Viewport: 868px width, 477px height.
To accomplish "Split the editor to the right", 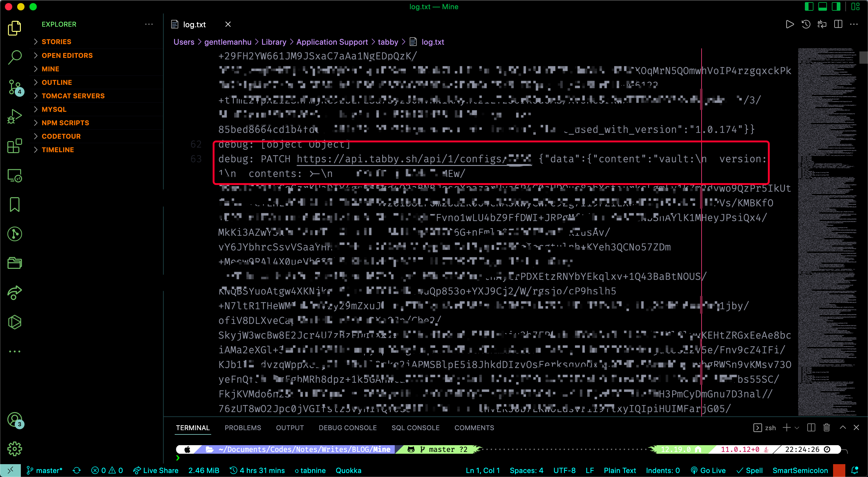I will [x=838, y=24].
